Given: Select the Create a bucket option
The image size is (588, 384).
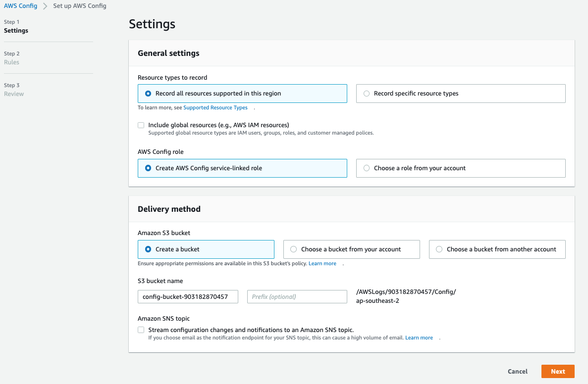Looking at the screenshot, I should [x=148, y=249].
